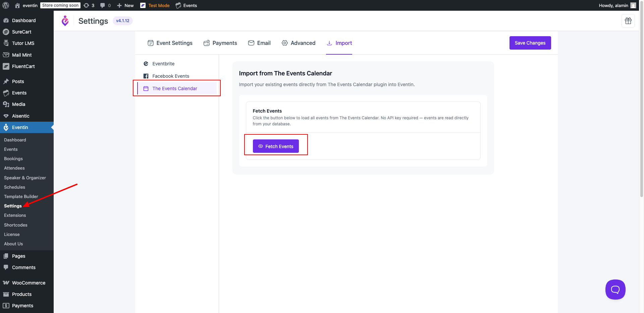
Task: Click the Store coming soon badge
Action: coord(60,5)
